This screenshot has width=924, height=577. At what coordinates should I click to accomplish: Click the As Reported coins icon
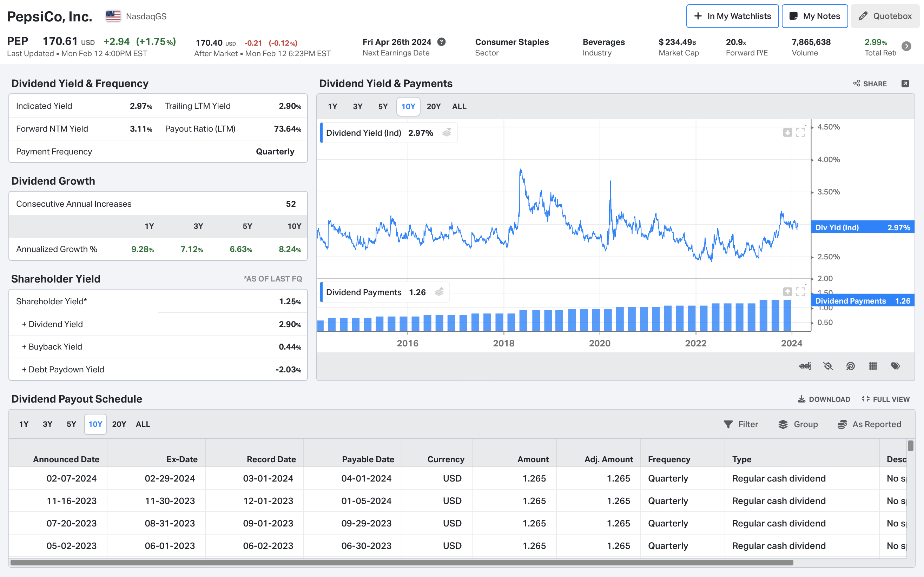(x=842, y=424)
